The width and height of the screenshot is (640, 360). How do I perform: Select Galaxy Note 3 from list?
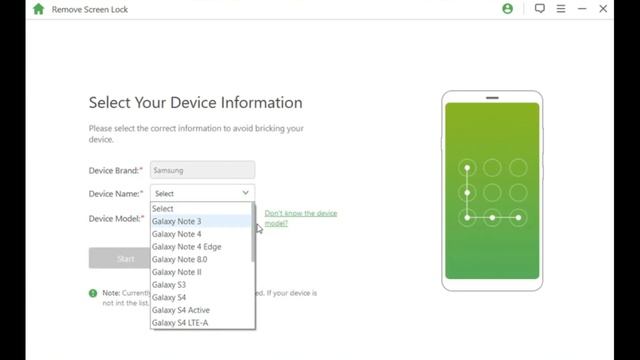[201, 221]
